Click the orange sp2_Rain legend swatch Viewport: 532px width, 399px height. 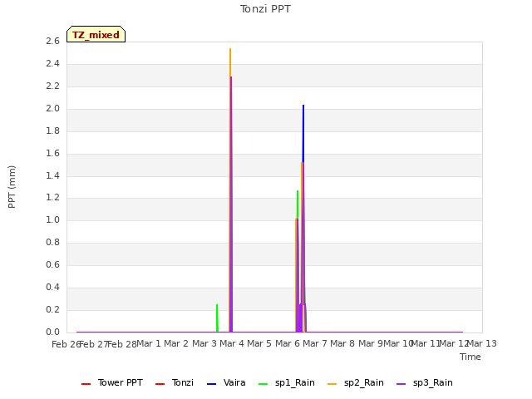[332, 384]
